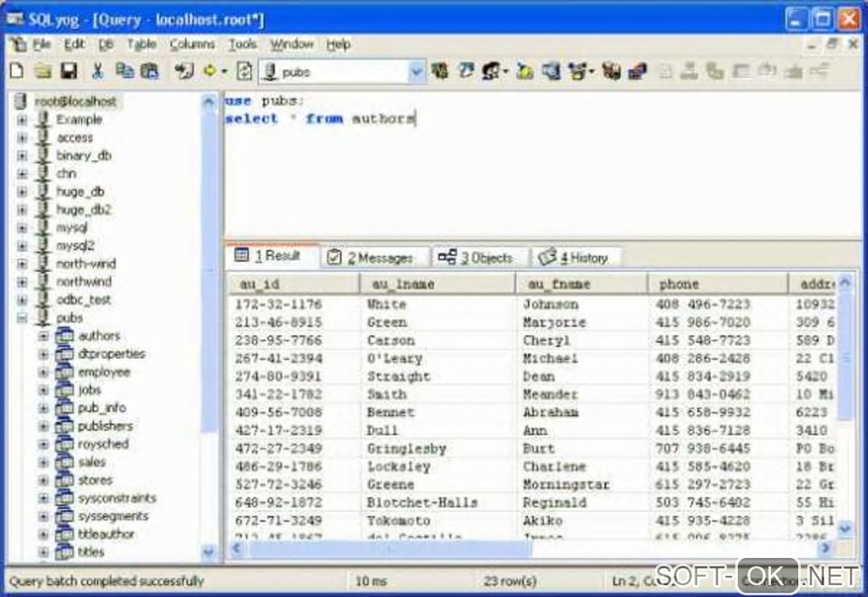The height and width of the screenshot is (597, 868).
Task: Click the object browser scroll down arrow
Action: point(208,552)
